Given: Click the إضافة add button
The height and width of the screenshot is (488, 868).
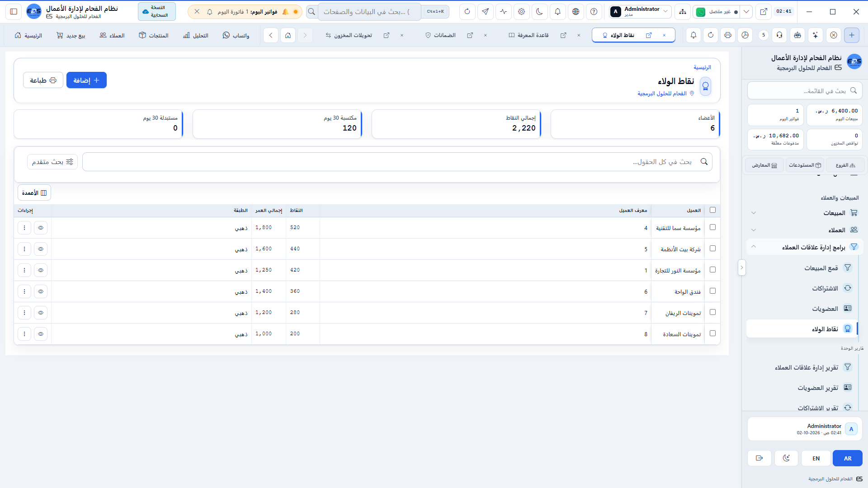Looking at the screenshot, I should 86,80.
